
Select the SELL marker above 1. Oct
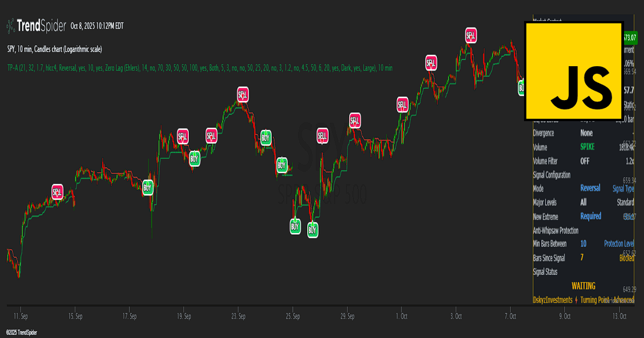point(402,105)
